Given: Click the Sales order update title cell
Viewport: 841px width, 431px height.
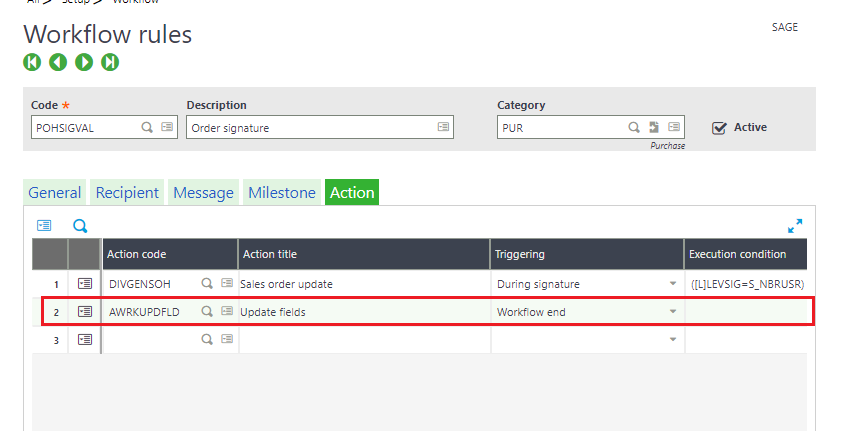Looking at the screenshot, I should coord(364,284).
